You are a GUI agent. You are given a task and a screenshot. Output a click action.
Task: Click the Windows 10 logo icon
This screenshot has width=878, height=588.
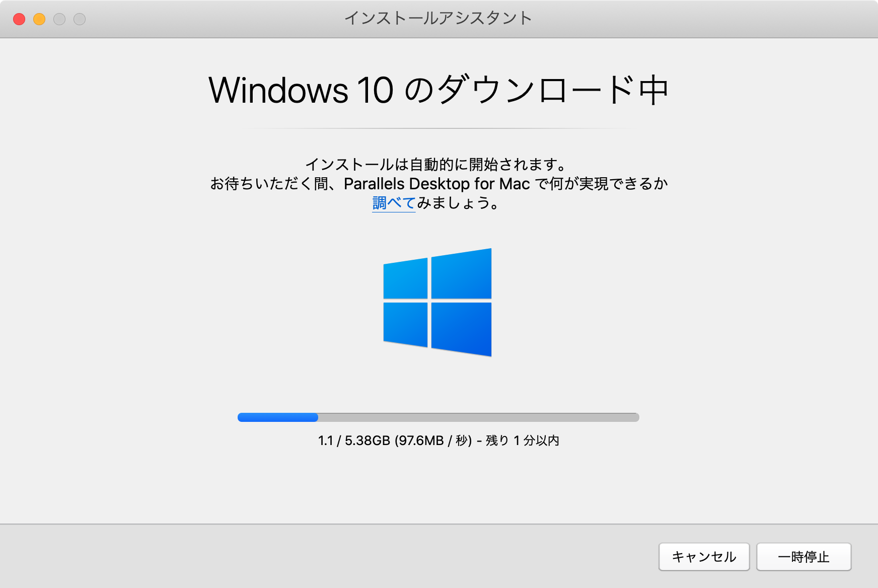[x=437, y=302]
